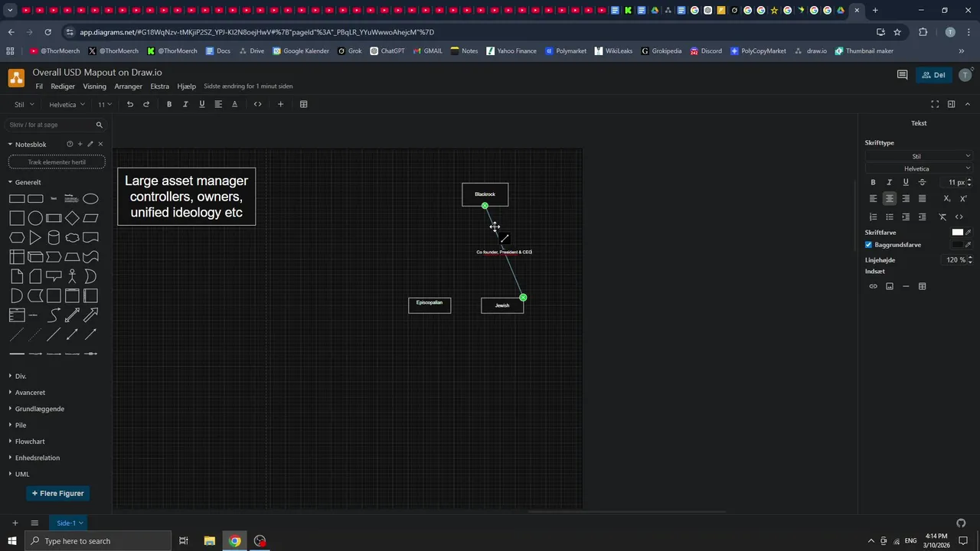The height and width of the screenshot is (551, 980).
Task: Select the diamond shape in Generelt
Action: click(72, 218)
